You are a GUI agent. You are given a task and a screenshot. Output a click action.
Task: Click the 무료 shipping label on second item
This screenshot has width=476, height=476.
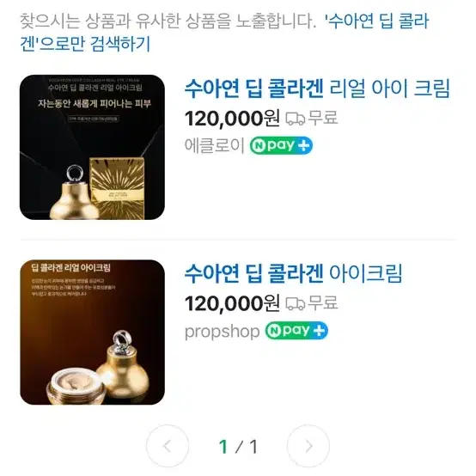323,302
